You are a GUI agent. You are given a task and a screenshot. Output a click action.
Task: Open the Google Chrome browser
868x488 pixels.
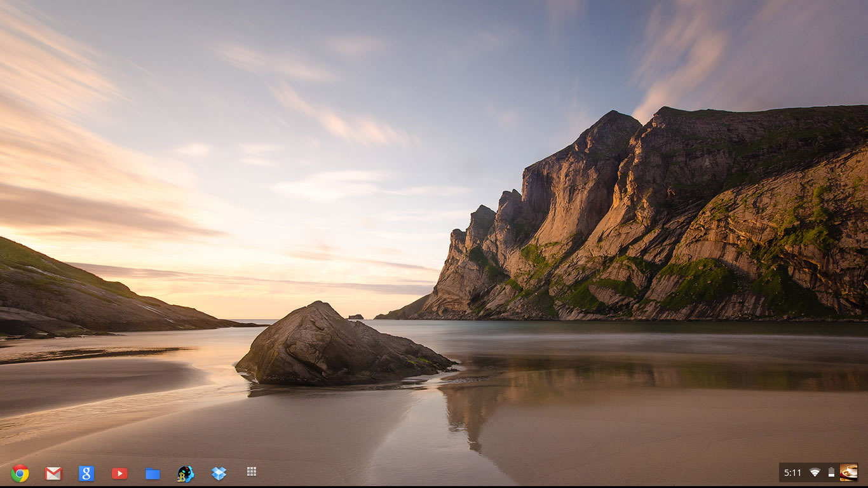(x=20, y=473)
